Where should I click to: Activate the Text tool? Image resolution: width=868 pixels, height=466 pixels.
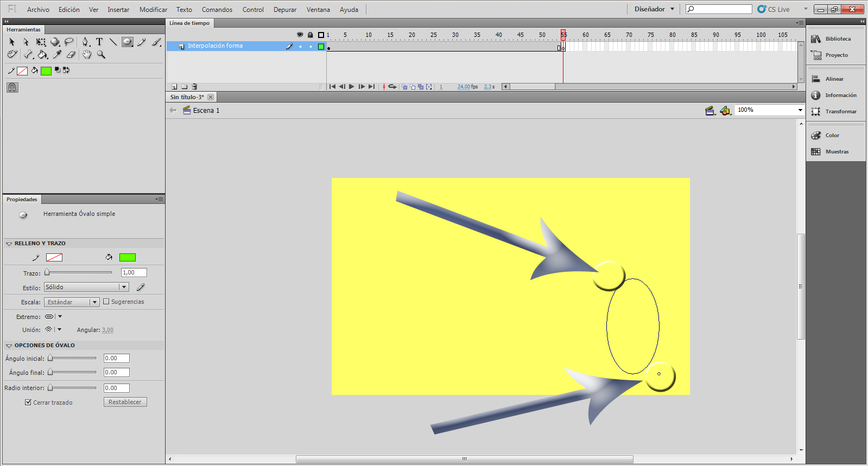(99, 42)
